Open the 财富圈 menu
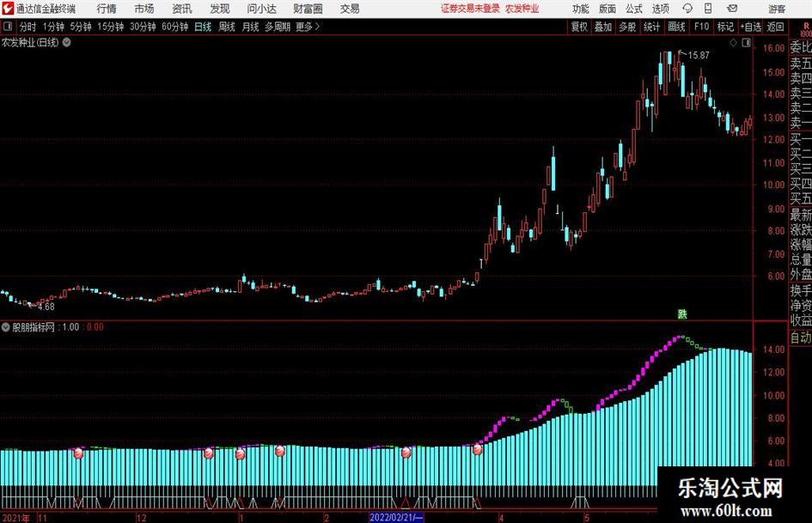The image size is (812, 523). pos(308,9)
